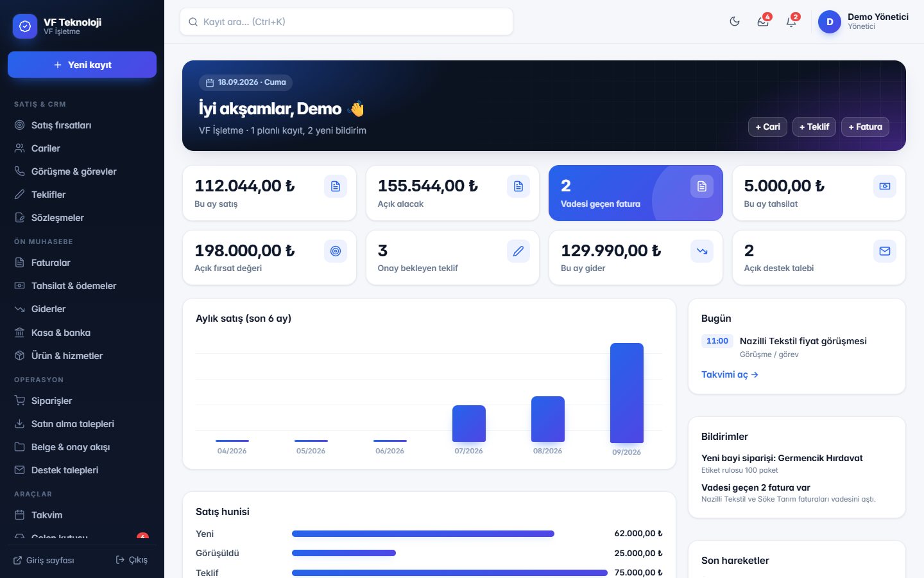Toggle dark mode with the moon icon

point(735,21)
